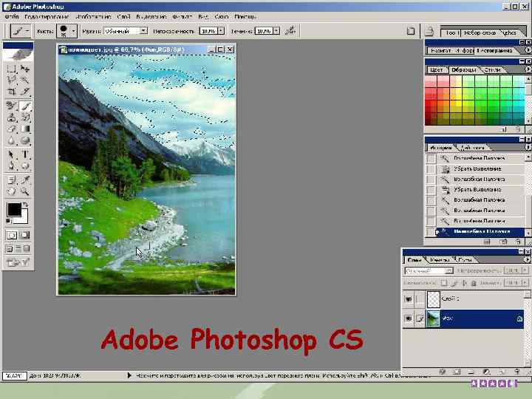
Task: Select the Pen tool
Action: (x=11, y=166)
